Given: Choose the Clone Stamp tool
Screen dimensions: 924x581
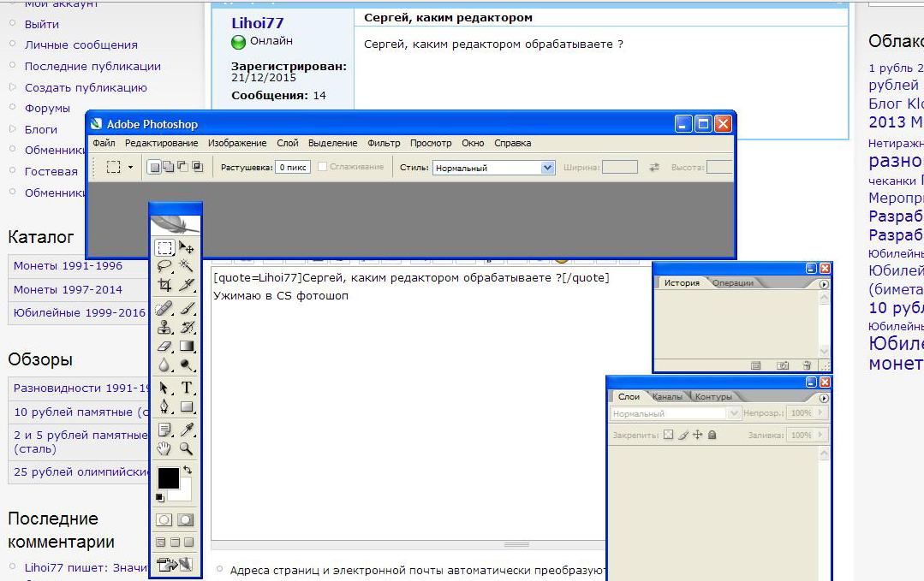Looking at the screenshot, I should point(164,327).
